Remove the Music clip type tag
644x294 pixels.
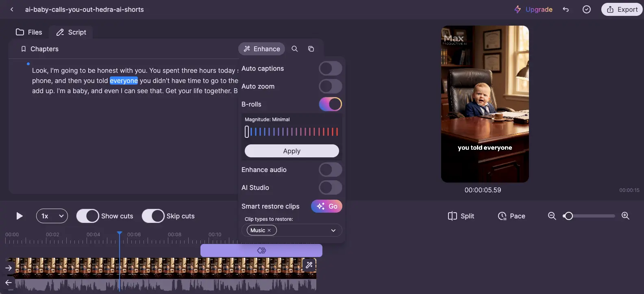269,230
